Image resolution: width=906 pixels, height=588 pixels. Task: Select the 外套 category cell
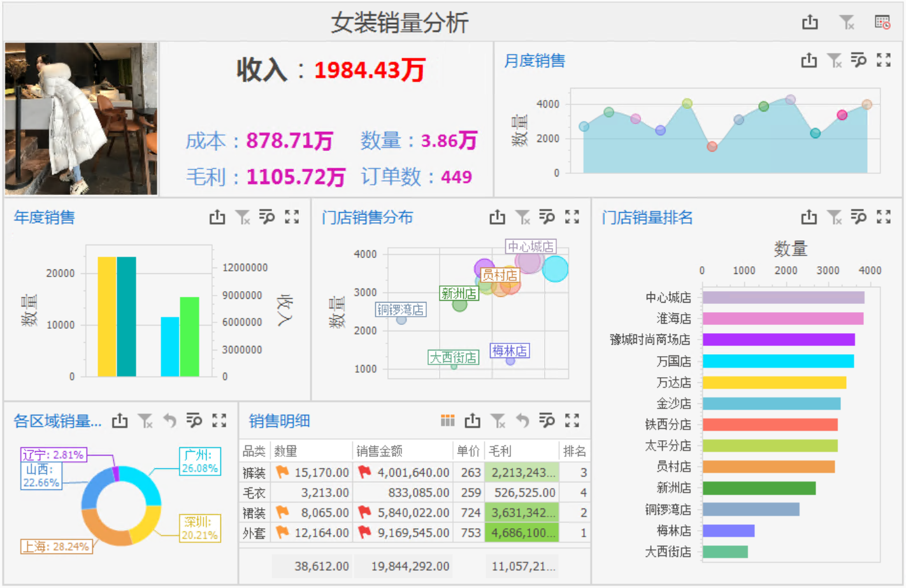point(254,533)
